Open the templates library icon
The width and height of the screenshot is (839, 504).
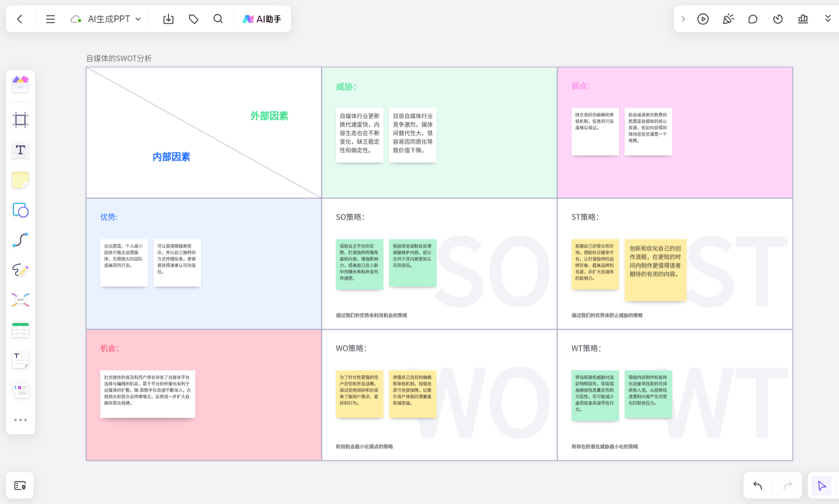(x=20, y=84)
